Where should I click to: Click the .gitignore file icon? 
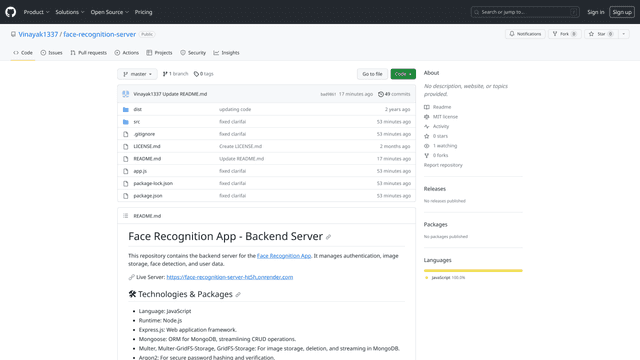pyautogui.click(x=126, y=134)
